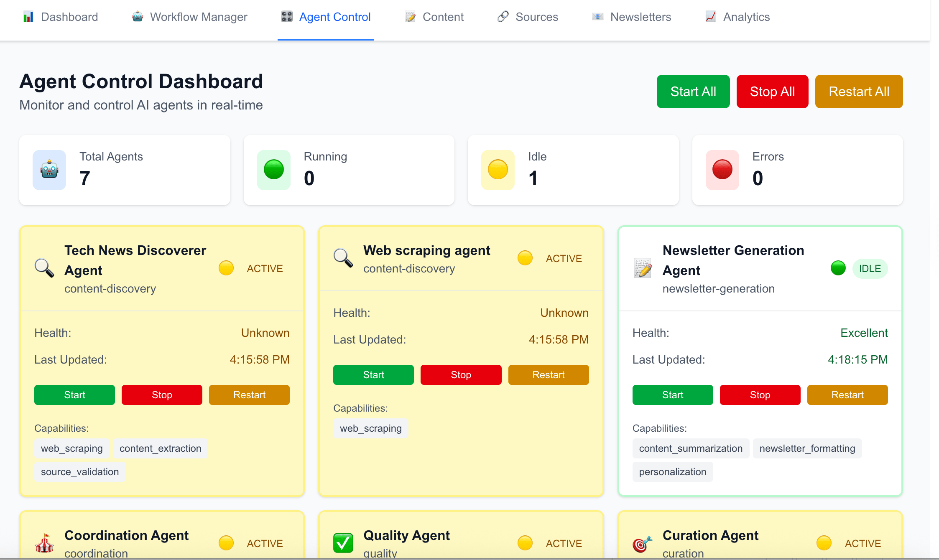The image size is (939, 560).
Task: Click the green Running status circle icon
Action: (274, 170)
